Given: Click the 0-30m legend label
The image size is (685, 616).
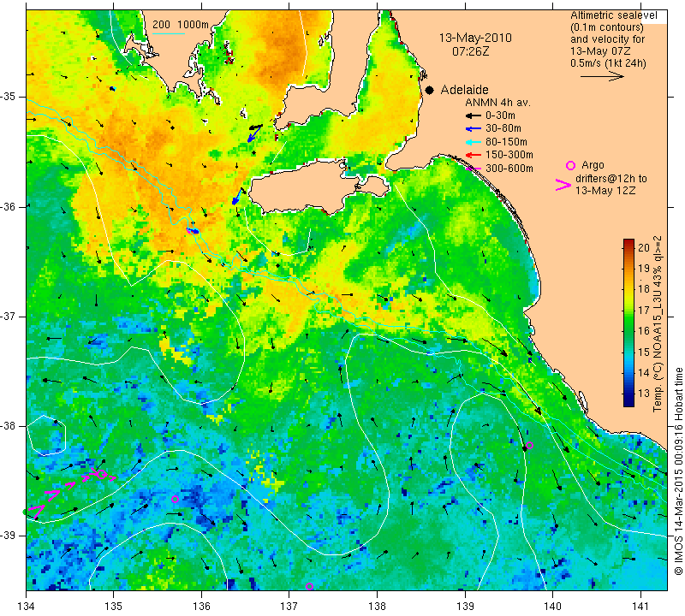Looking at the screenshot, I should (500, 115).
